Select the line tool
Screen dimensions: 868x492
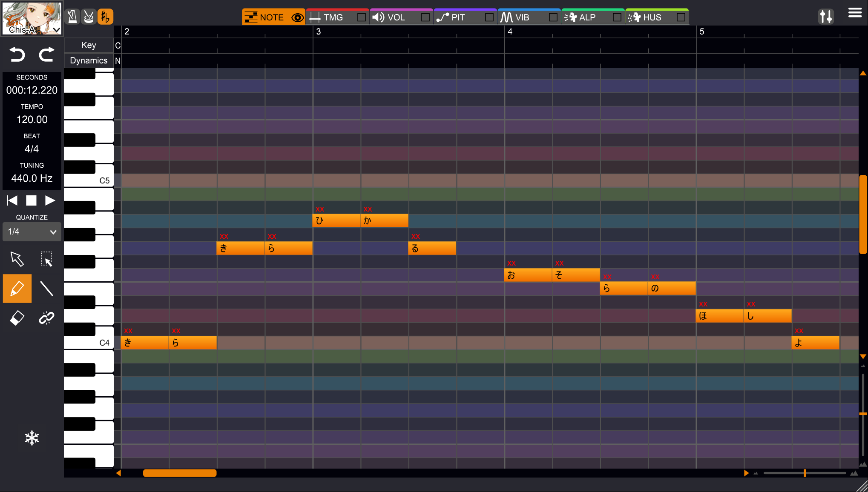(x=46, y=289)
